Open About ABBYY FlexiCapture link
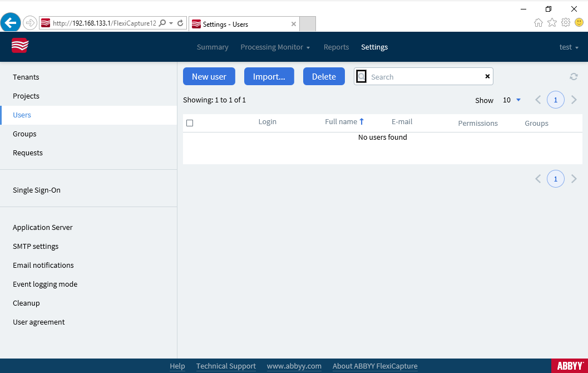 click(x=374, y=366)
